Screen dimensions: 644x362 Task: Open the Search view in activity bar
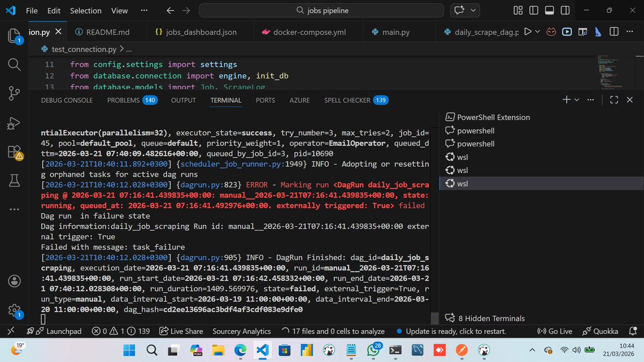(14, 65)
